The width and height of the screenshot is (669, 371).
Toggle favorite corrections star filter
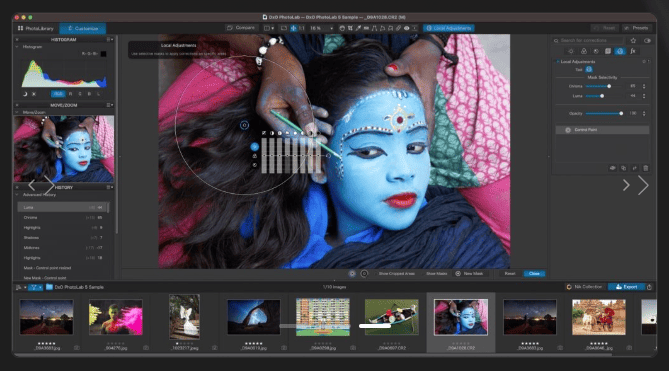tap(634, 41)
